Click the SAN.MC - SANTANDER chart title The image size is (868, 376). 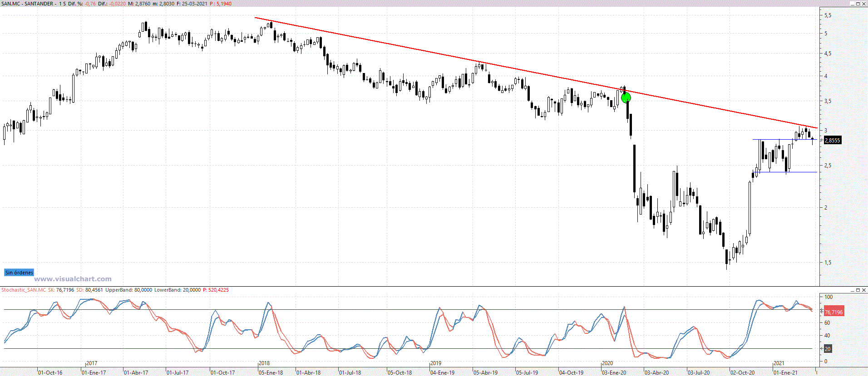click(28, 4)
